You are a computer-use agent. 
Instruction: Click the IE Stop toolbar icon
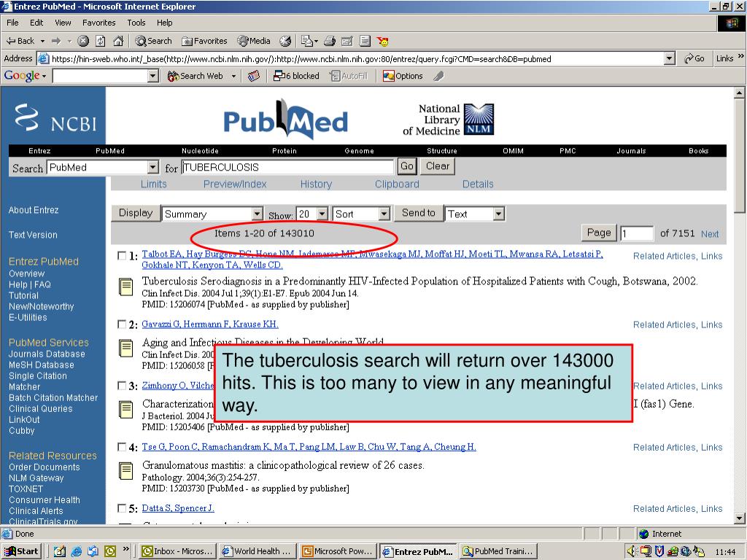83,41
